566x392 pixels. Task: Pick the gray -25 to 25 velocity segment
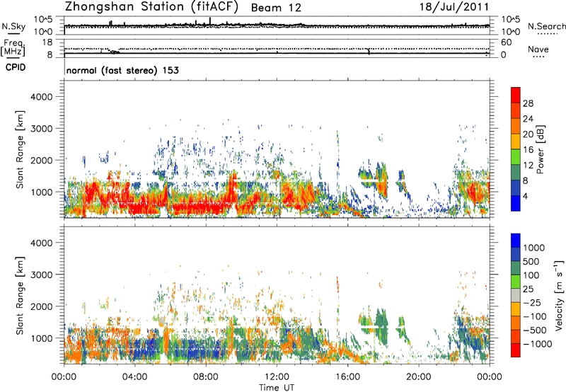[516, 296]
